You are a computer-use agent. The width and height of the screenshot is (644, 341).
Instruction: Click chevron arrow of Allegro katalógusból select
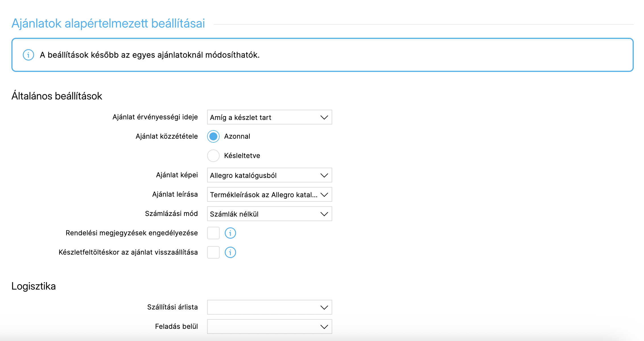pyautogui.click(x=324, y=175)
